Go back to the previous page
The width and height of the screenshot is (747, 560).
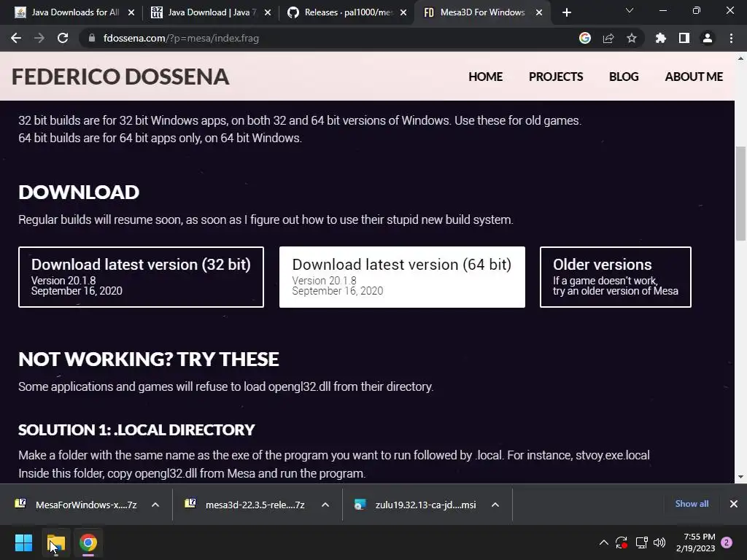coord(16,38)
